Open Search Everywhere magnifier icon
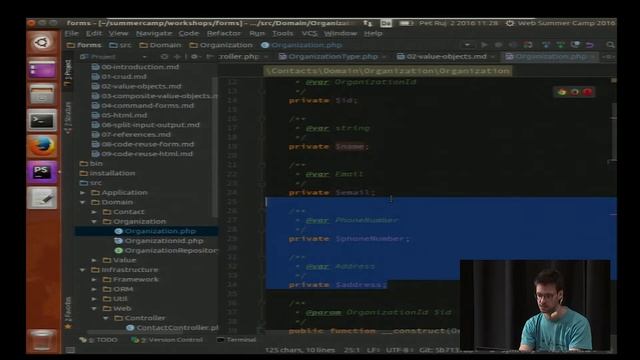Screen dimensions: 640x360 610,45
